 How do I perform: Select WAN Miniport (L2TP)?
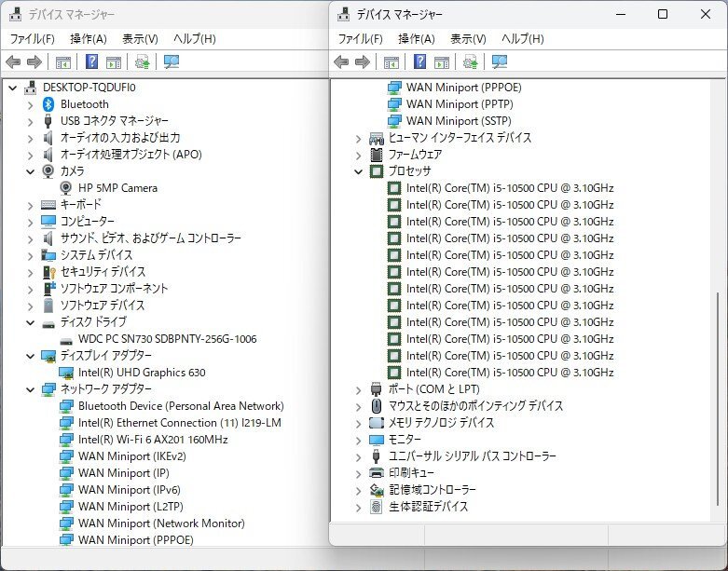pyautogui.click(x=130, y=507)
